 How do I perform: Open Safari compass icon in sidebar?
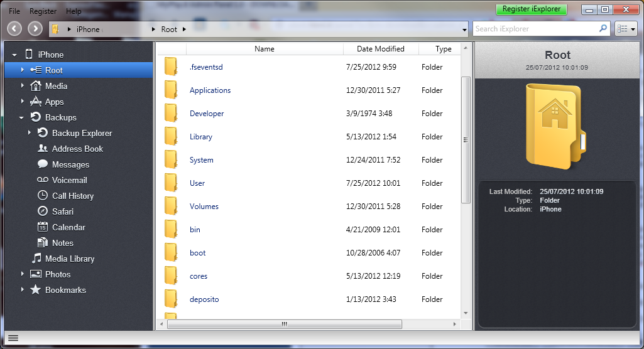(43, 212)
